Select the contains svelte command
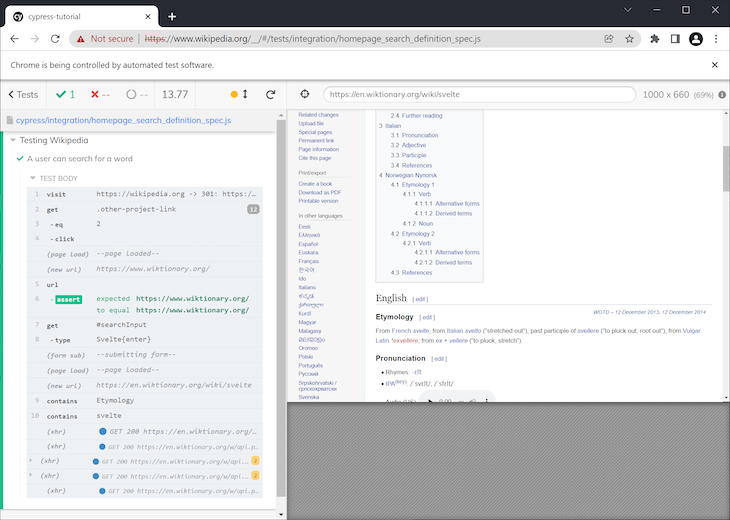This screenshot has width=730, height=520. 144,415
